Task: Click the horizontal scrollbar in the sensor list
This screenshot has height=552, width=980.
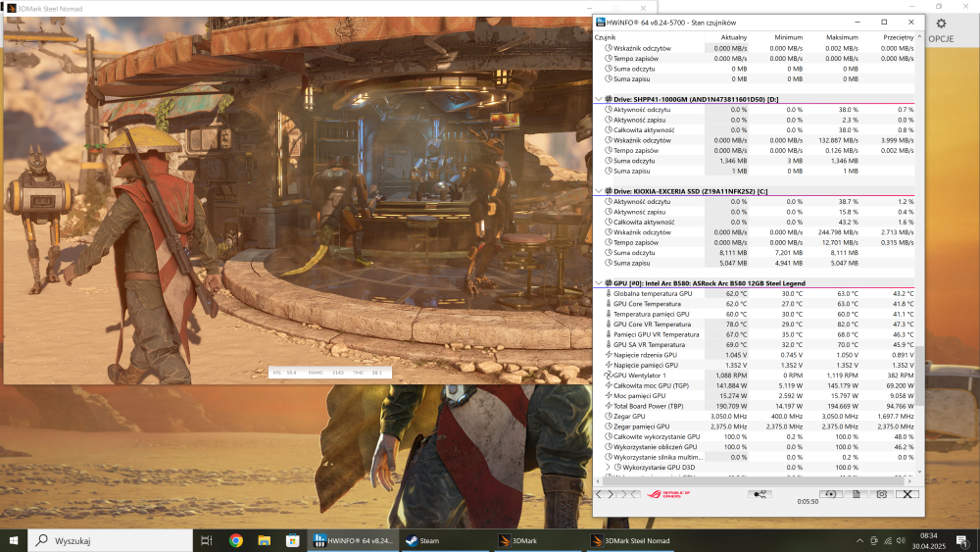Action: click(755, 480)
